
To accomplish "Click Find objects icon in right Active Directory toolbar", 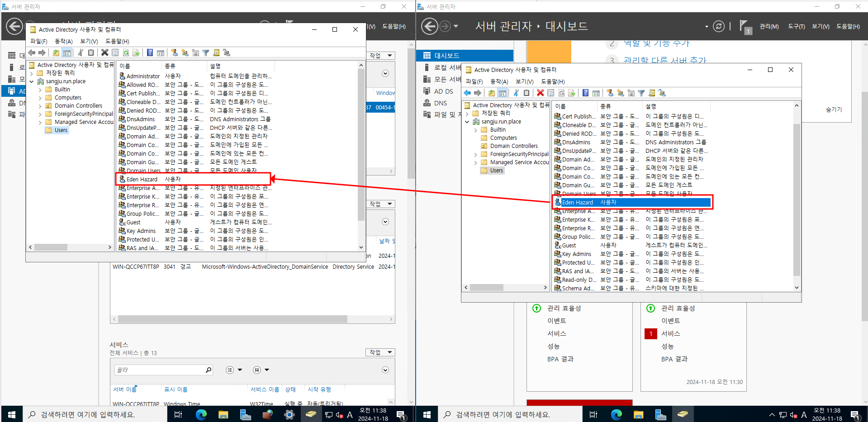I will pyautogui.click(x=652, y=93).
